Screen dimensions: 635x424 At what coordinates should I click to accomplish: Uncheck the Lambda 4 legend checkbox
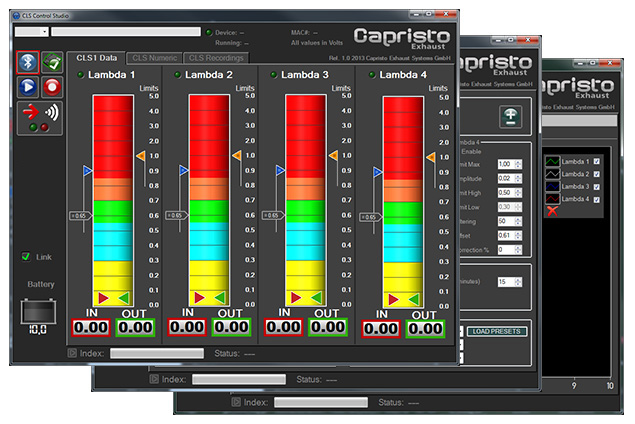pos(597,199)
